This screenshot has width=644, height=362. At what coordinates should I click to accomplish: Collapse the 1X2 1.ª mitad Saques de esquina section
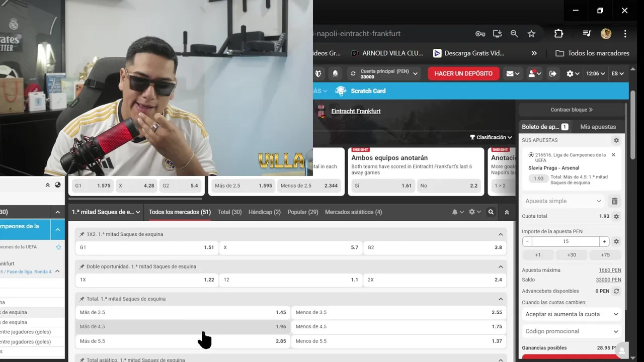coord(501,234)
